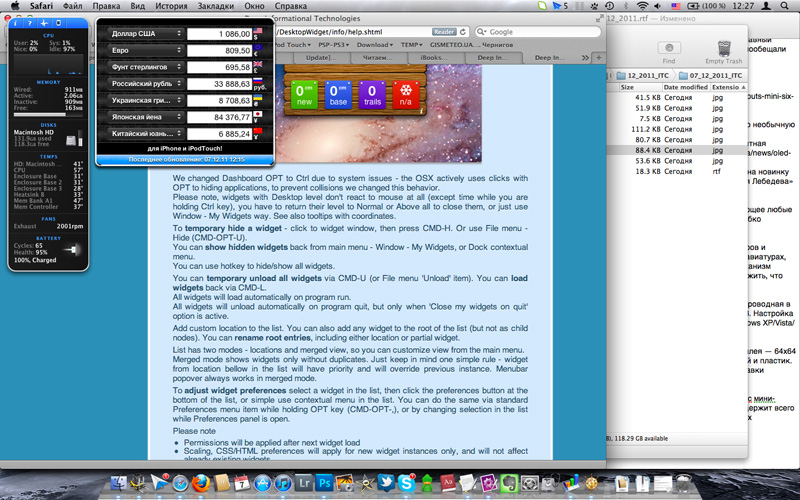The width and height of the screenshot is (800, 500).
Task: Click the green 'new' snow widget tile
Action: click(x=304, y=94)
